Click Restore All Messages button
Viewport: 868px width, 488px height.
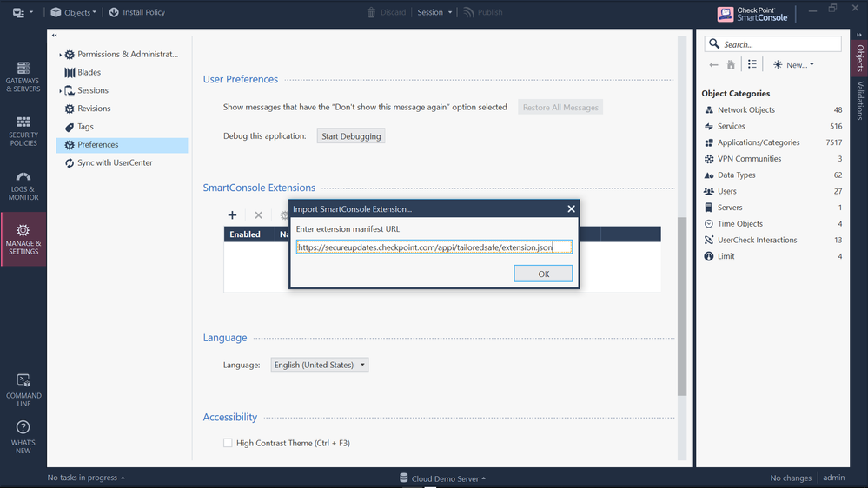coord(560,108)
